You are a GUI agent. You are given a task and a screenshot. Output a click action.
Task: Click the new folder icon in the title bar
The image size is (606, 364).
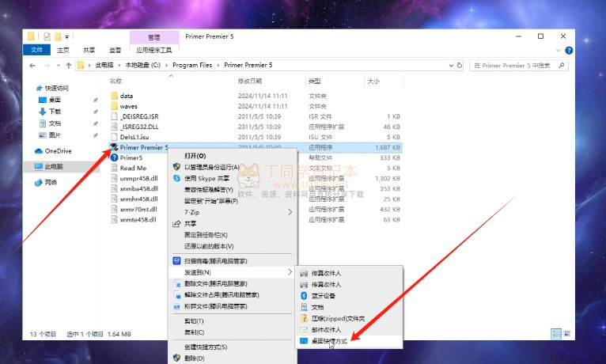[58, 36]
